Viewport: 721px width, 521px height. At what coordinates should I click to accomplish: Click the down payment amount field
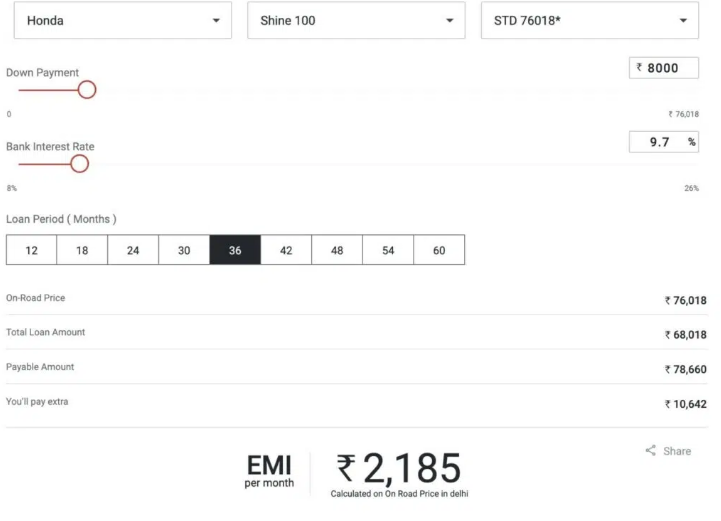coord(664,68)
